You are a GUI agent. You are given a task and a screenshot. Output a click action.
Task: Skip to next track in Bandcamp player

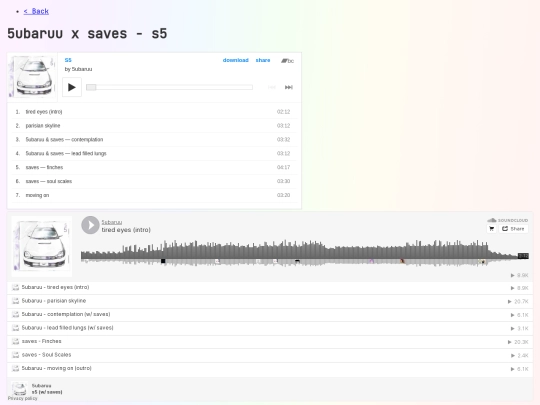(x=289, y=87)
